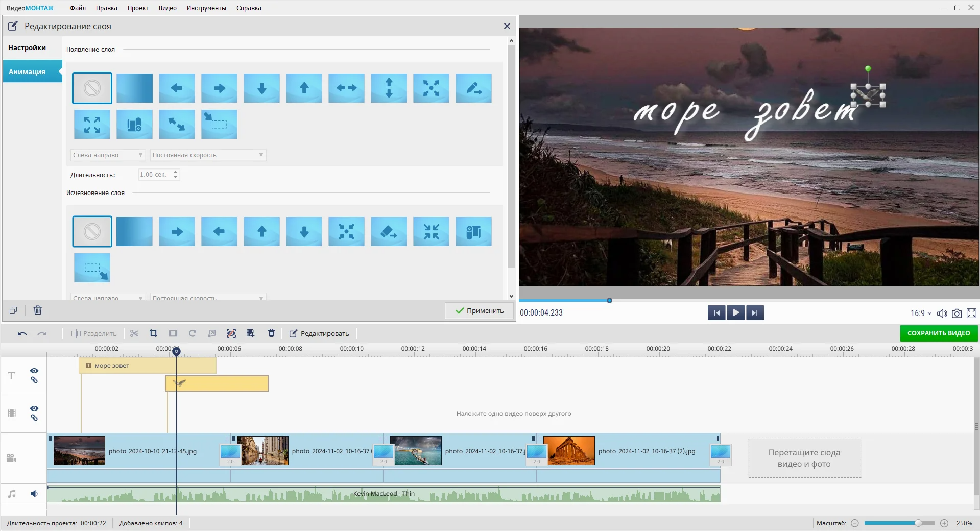The width and height of the screenshot is (980, 531).
Task: Select the Crop tool in timeline toolbar
Action: [153, 333]
